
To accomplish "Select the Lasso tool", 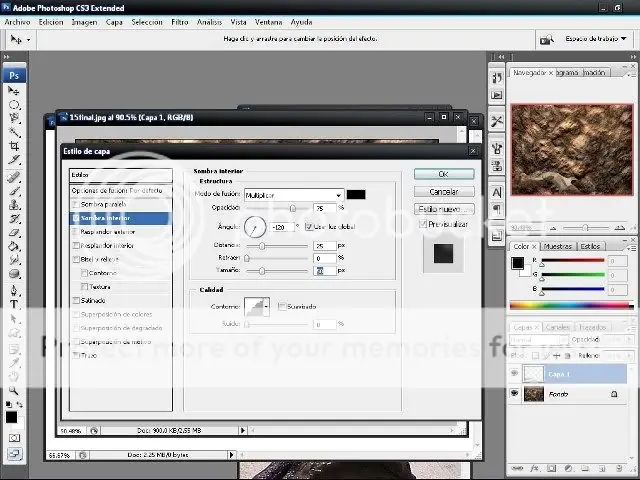I will tap(14, 118).
